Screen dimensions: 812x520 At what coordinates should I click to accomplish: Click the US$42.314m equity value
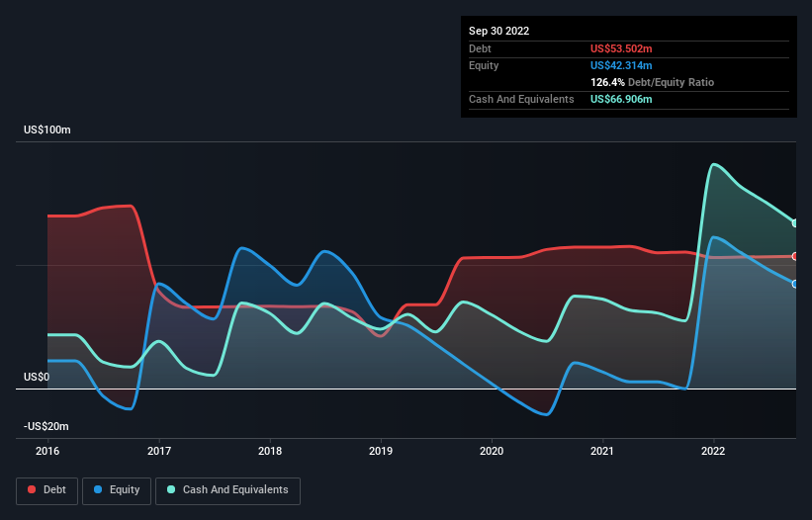621,65
